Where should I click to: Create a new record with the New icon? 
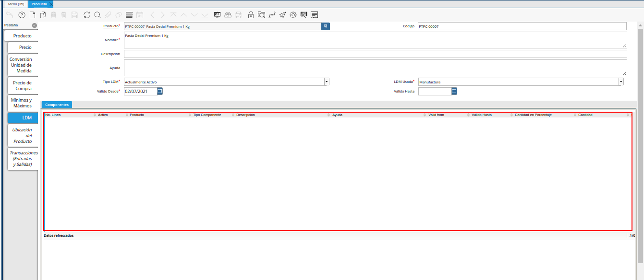(x=33, y=15)
